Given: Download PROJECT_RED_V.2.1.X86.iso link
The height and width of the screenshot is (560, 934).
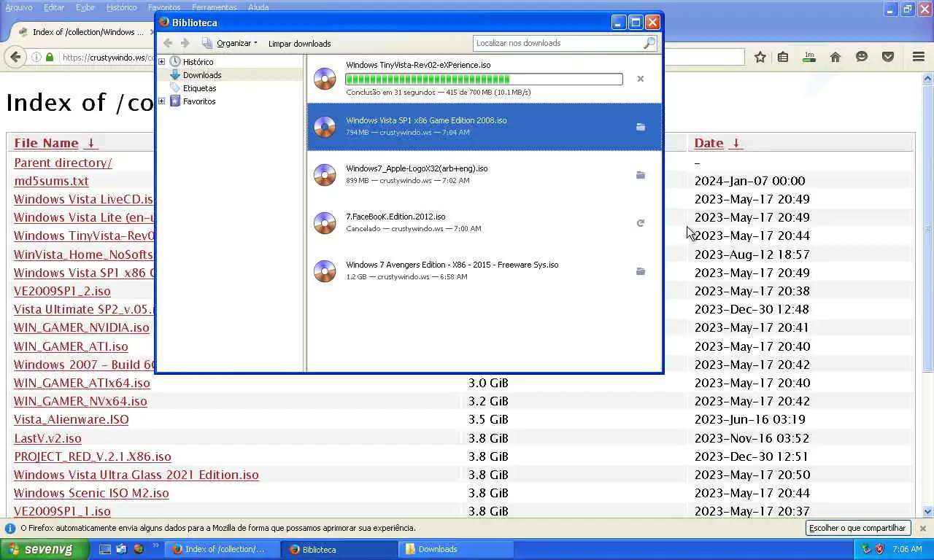Looking at the screenshot, I should (93, 456).
